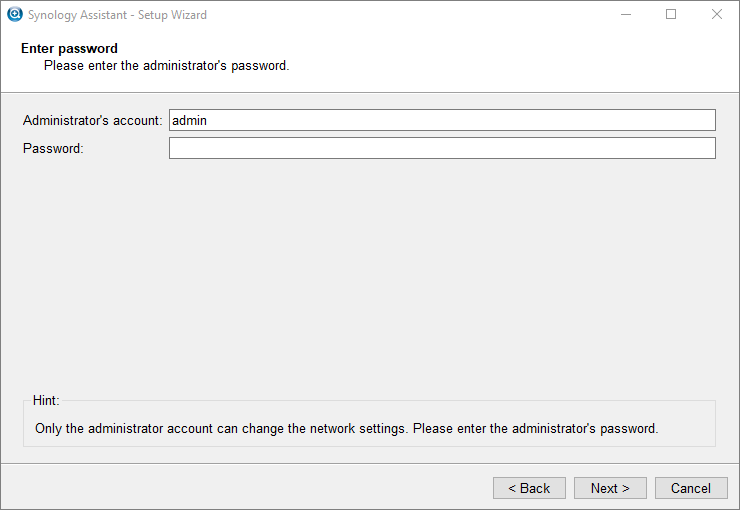Click into the empty Password field

[x=442, y=148]
